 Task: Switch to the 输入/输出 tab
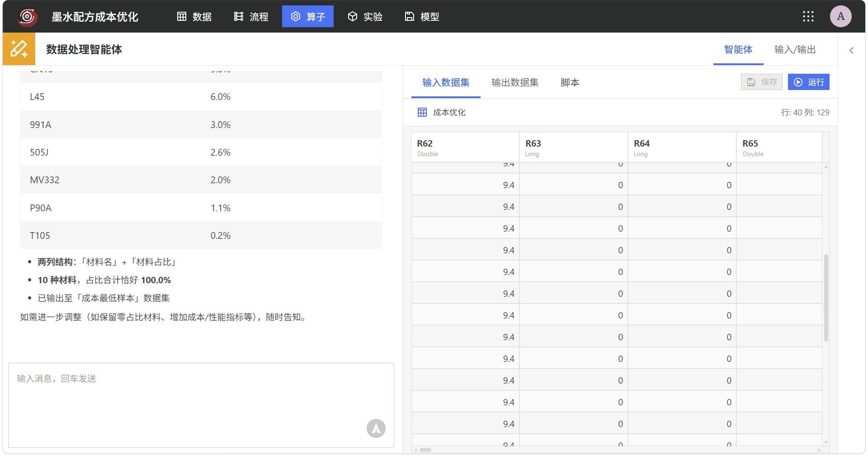[795, 50]
